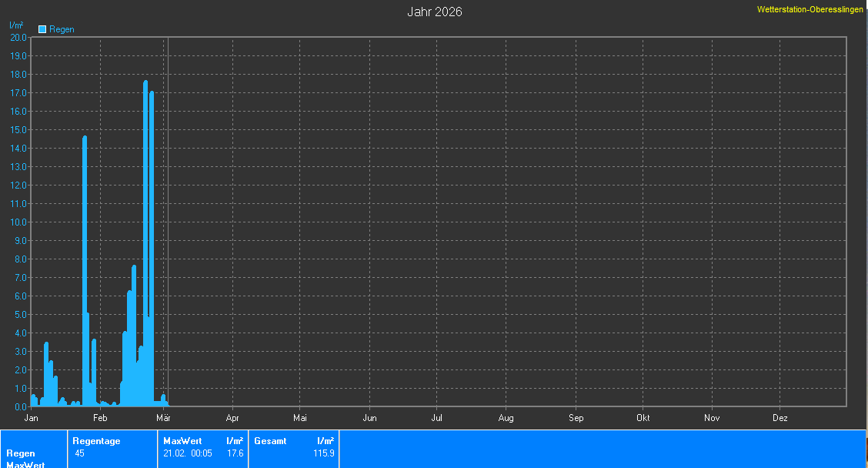The width and height of the screenshot is (868, 468).
Task: Pick the Apr month axis label
Action: click(232, 418)
